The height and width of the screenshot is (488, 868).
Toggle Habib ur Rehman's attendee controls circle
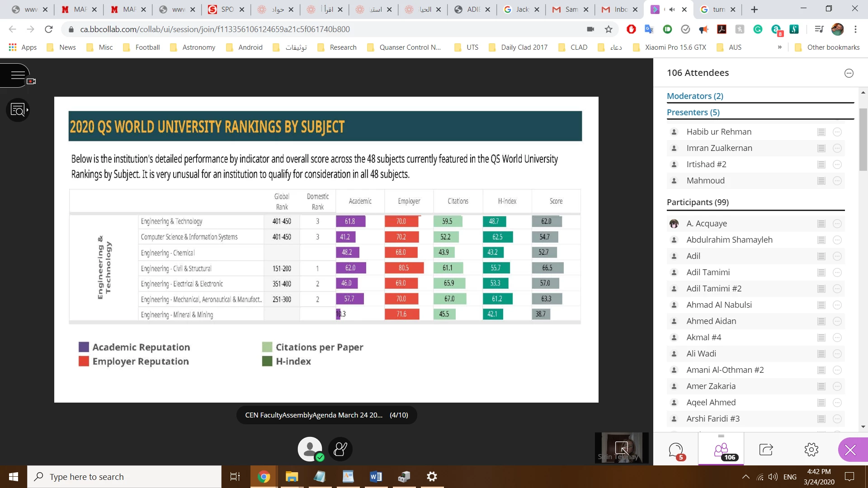click(837, 132)
